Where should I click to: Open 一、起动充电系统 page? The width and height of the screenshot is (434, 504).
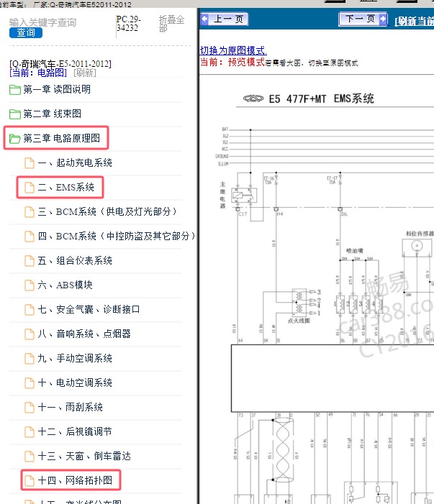(x=75, y=162)
